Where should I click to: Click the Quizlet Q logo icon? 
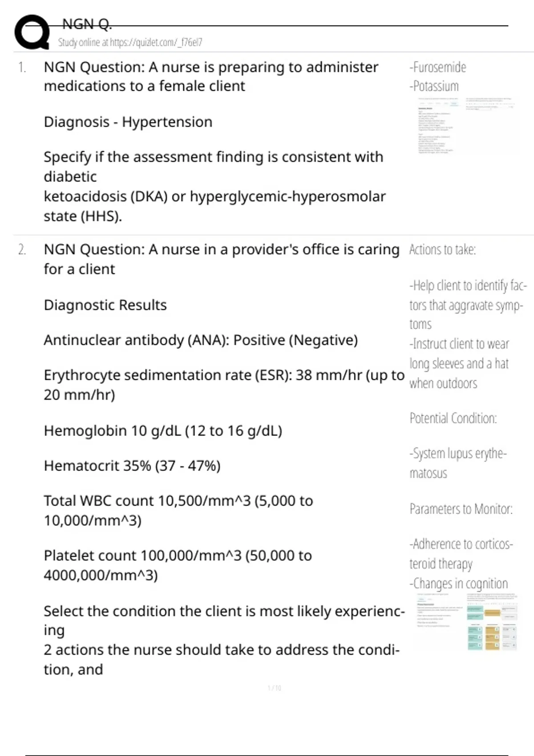(x=32, y=32)
